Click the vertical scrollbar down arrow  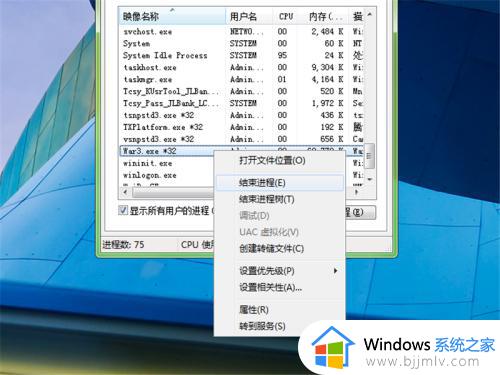click(x=369, y=179)
